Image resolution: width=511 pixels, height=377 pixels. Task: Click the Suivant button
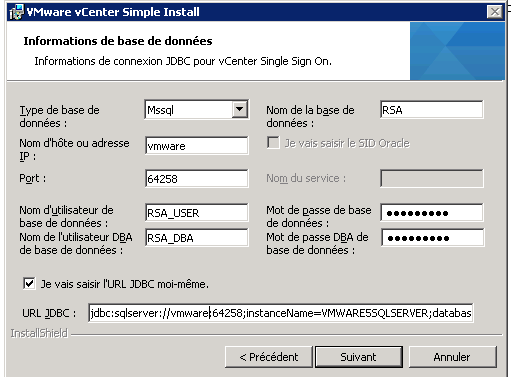click(359, 357)
